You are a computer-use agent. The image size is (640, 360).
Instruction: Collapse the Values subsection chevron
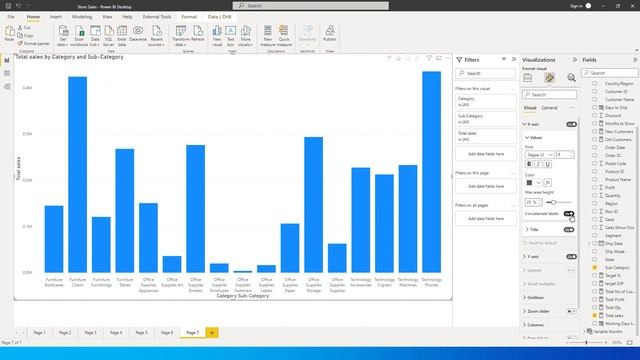(527, 138)
